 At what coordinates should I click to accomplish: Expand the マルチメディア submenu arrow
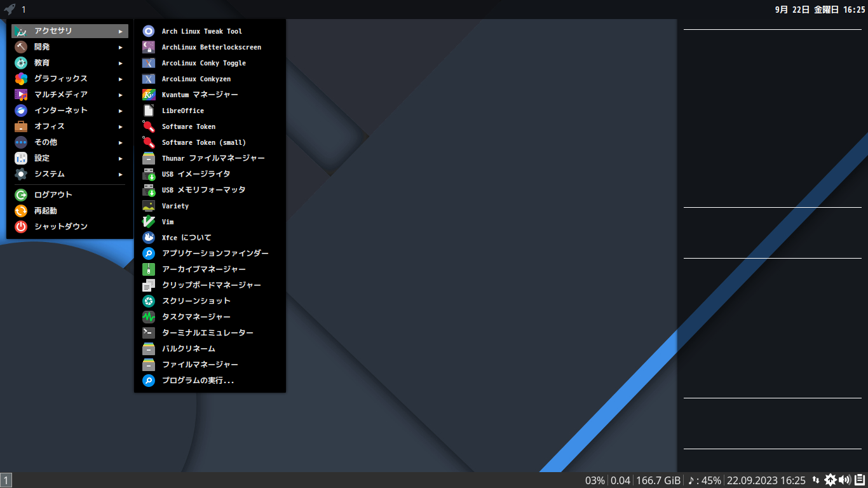coord(121,95)
